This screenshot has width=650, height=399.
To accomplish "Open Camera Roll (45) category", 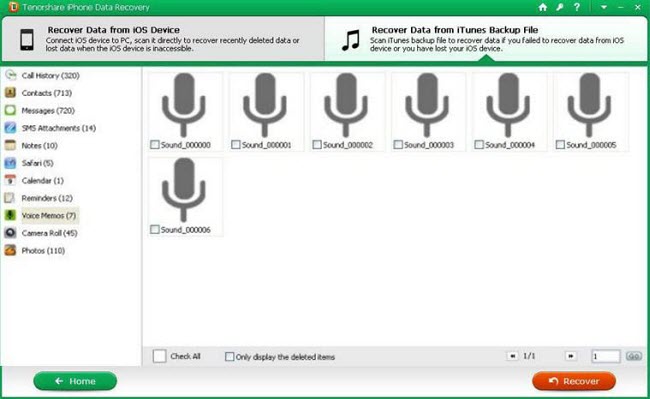I will (x=49, y=233).
